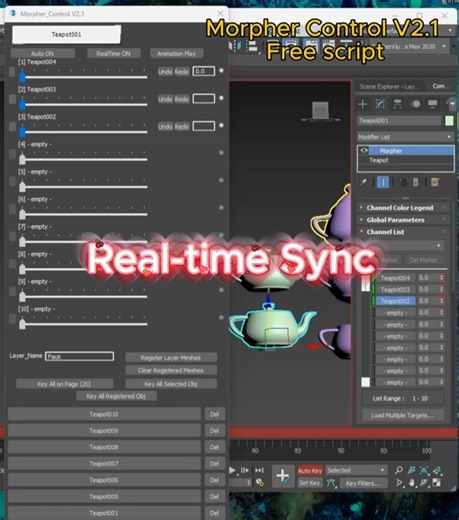Click the default in/out tangents icon

pos(331,483)
